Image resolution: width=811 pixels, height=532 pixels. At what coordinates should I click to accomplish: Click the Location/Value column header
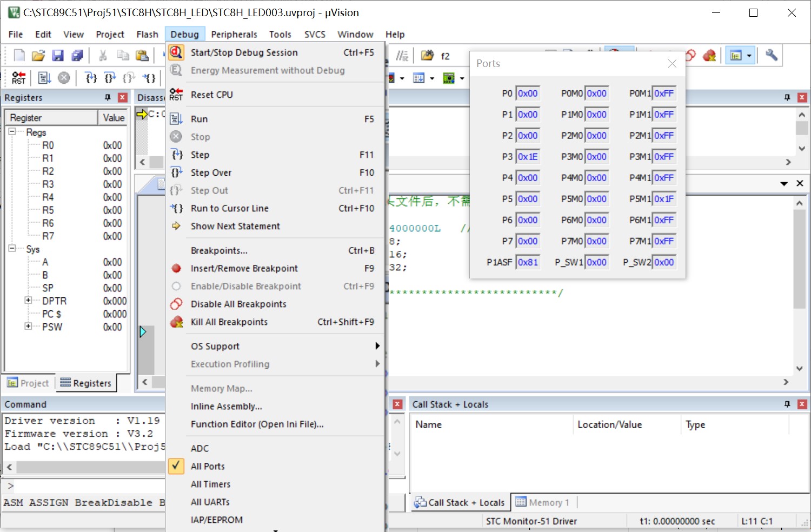[x=626, y=424]
